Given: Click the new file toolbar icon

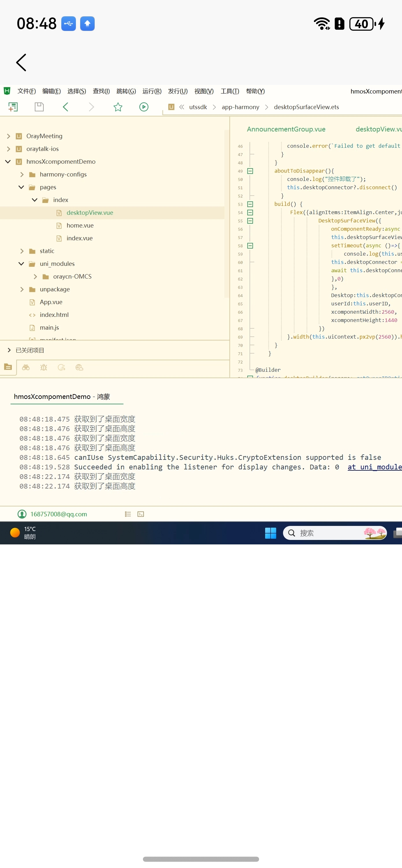Looking at the screenshot, I should [13, 107].
